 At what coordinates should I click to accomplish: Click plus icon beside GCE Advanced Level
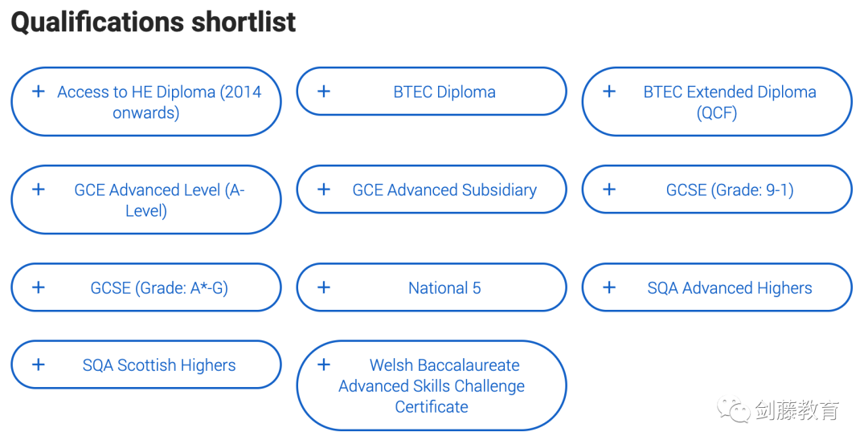pyautogui.click(x=39, y=189)
